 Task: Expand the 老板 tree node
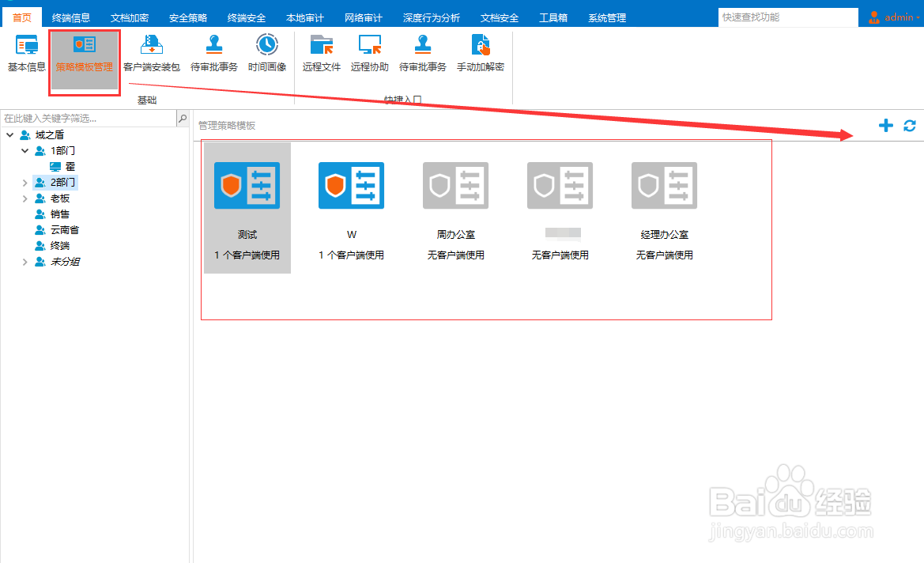point(25,198)
